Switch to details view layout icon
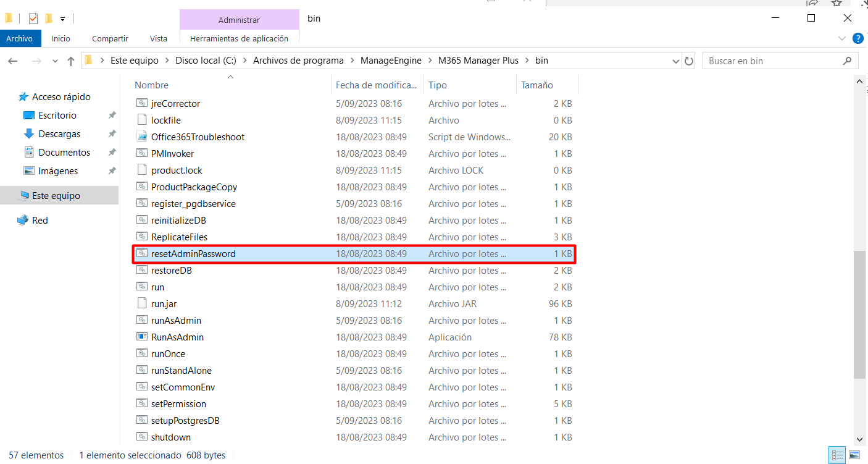Screen dimensions: 868x464 [x=838, y=455]
